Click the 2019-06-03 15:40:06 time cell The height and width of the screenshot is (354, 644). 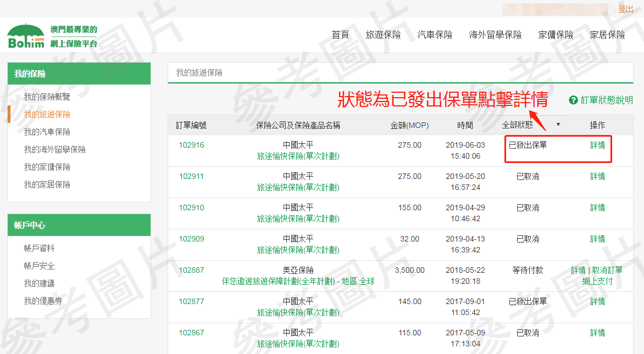click(x=465, y=150)
